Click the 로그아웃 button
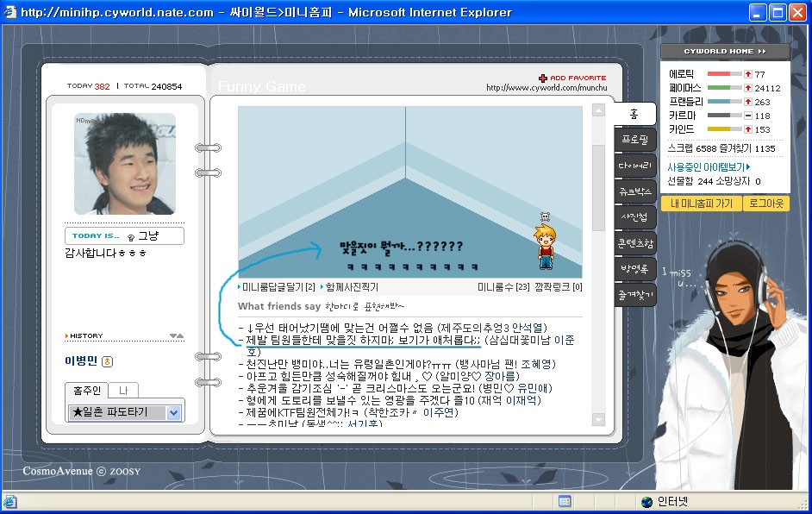The image size is (812, 514). click(766, 204)
